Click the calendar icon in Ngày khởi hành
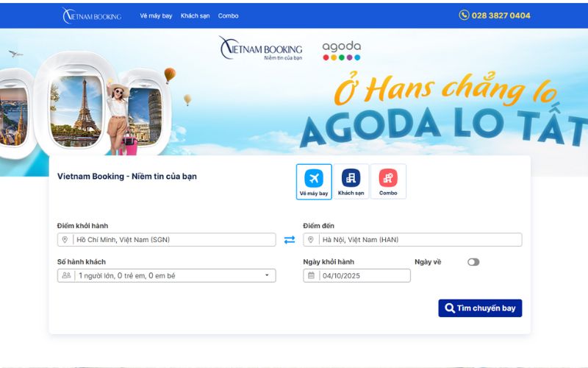The width and height of the screenshot is (588, 368). pos(311,275)
